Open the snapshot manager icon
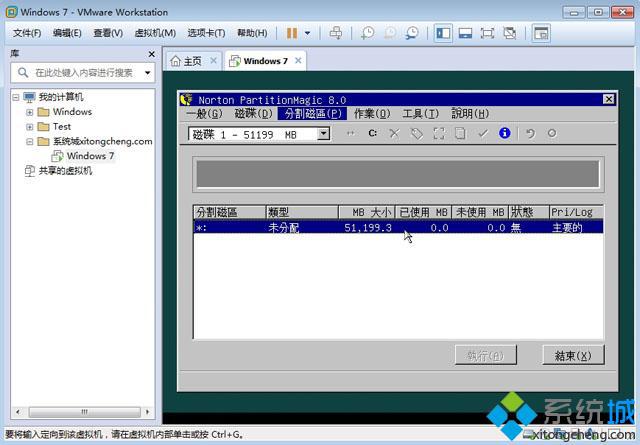Viewport: 640px width, 445px height. pos(412,33)
